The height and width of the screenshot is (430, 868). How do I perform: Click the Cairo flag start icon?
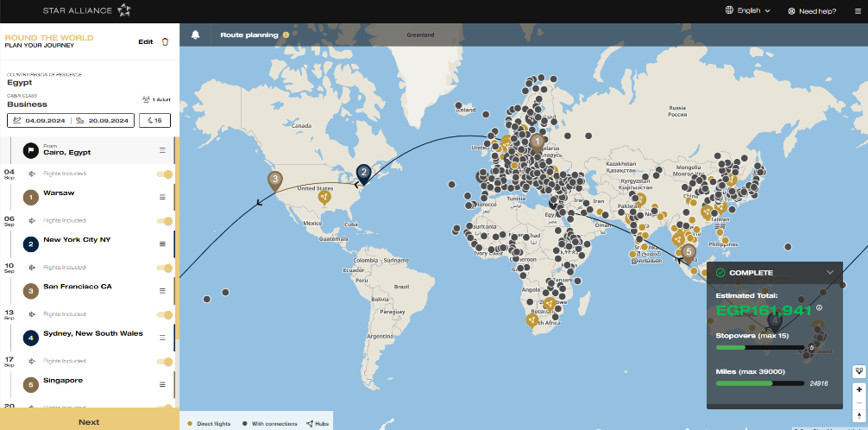click(30, 150)
